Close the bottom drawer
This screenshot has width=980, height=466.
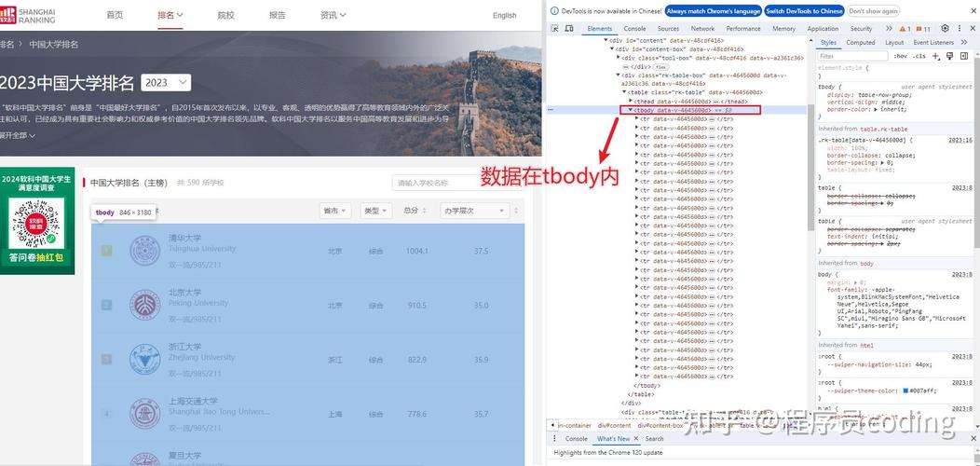(x=972, y=438)
